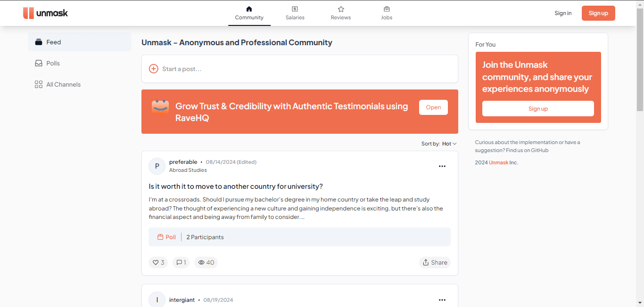The width and height of the screenshot is (644, 307).
Task: Click the scrollbar up arrow
Action: pos(640,4)
